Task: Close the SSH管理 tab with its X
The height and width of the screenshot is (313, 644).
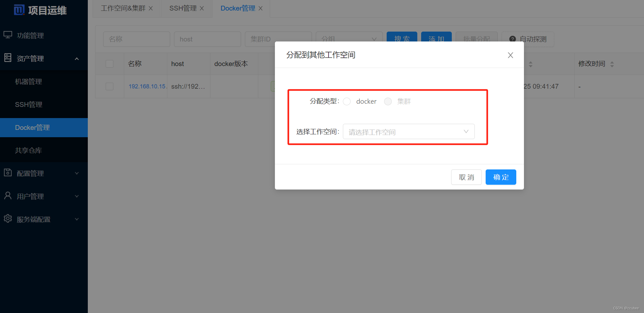Action: [x=202, y=8]
